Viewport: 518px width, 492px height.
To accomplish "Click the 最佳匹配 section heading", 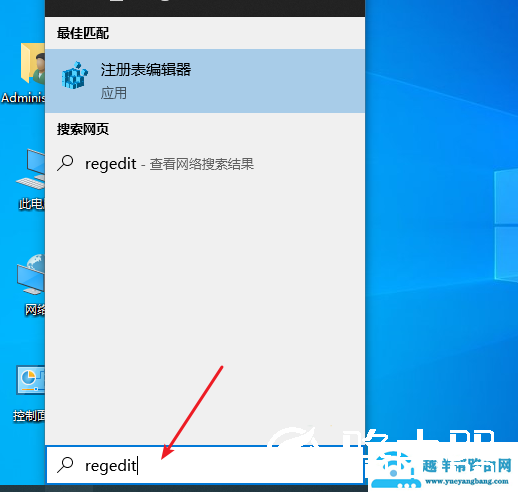I will pyautogui.click(x=83, y=33).
